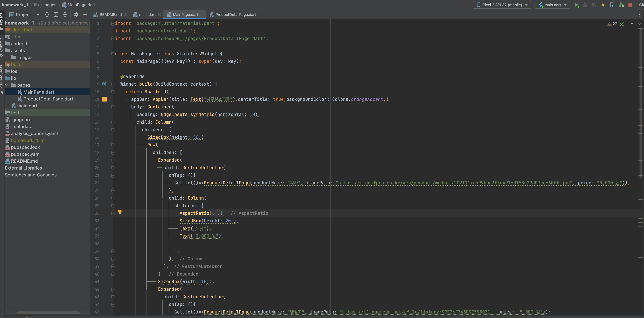The height and width of the screenshot is (318, 644).
Task: Click the Attach Debugger to Android Process icon
Action: click(x=621, y=5)
